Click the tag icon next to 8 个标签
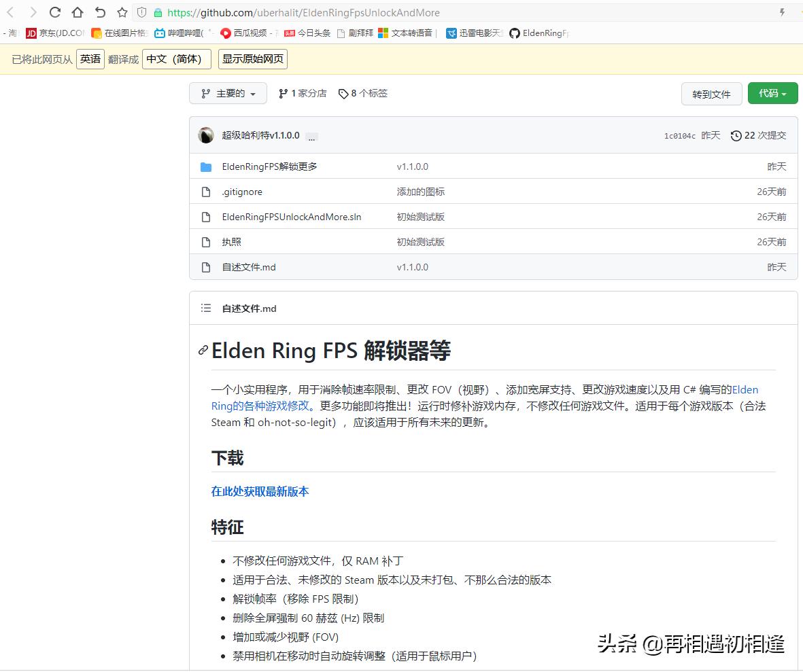Viewport: 803px width, 672px height. tap(343, 94)
